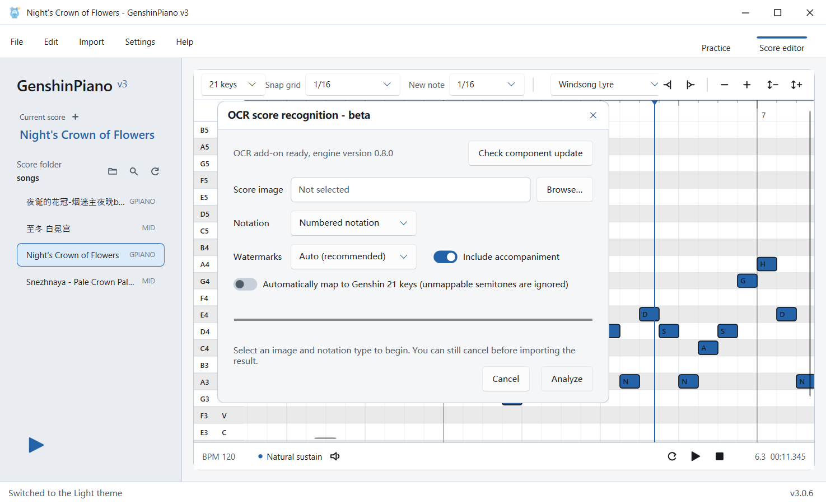Open the Import menu
Viewport: 826px width, 504px height.
click(x=91, y=42)
